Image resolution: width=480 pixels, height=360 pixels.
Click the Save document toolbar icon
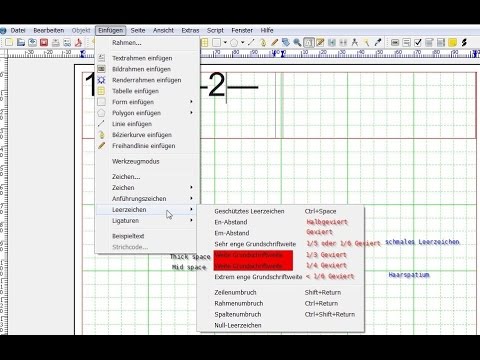pyautogui.click(x=32, y=42)
